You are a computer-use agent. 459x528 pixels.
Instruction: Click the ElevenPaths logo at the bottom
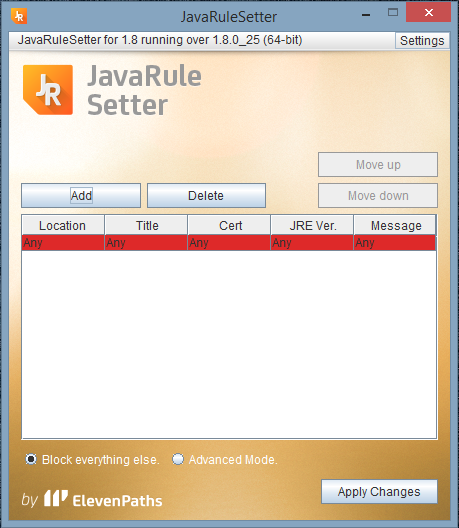(103, 499)
